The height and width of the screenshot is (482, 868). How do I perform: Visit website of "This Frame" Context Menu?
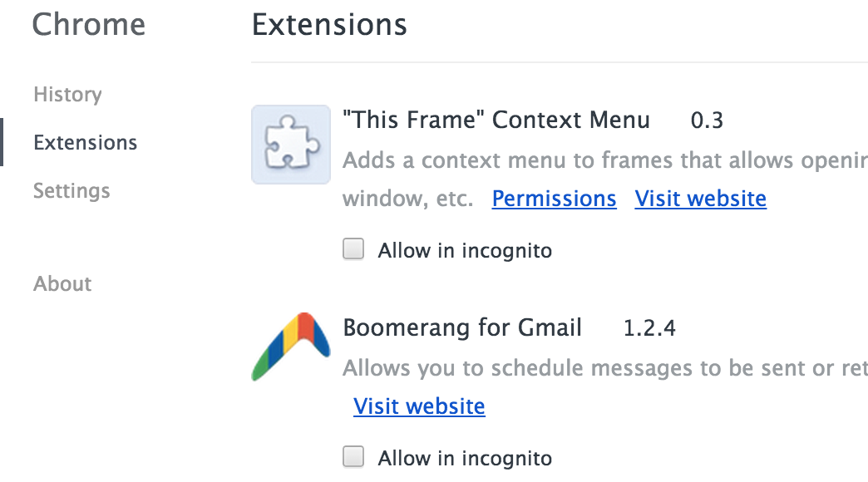pos(701,198)
